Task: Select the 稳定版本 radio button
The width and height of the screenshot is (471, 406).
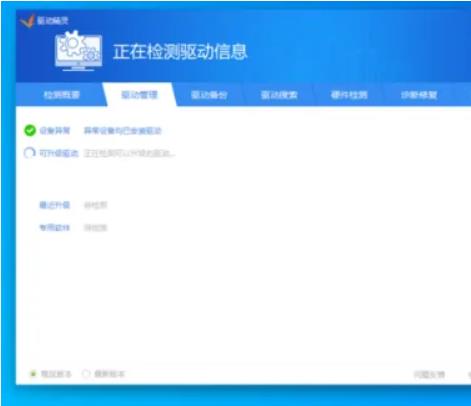Action: pyautogui.click(x=33, y=374)
